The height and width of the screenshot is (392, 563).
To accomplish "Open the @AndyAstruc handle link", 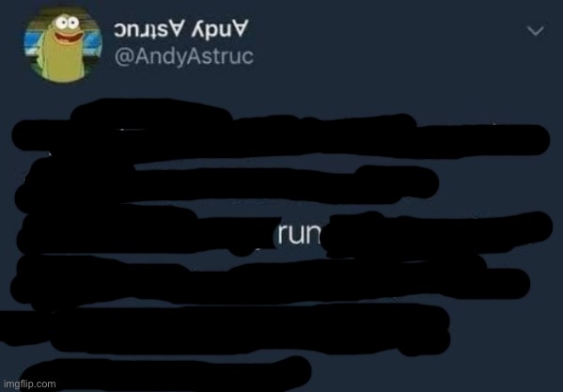I will tap(184, 56).
